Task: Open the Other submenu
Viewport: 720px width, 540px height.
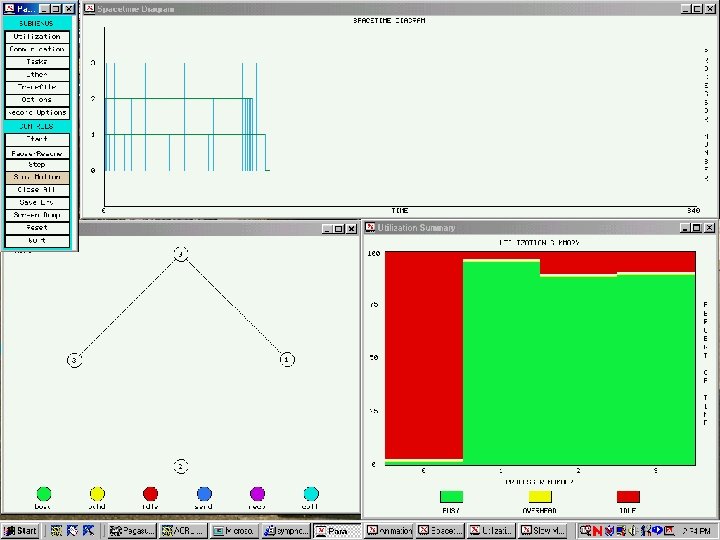Action: [37, 75]
